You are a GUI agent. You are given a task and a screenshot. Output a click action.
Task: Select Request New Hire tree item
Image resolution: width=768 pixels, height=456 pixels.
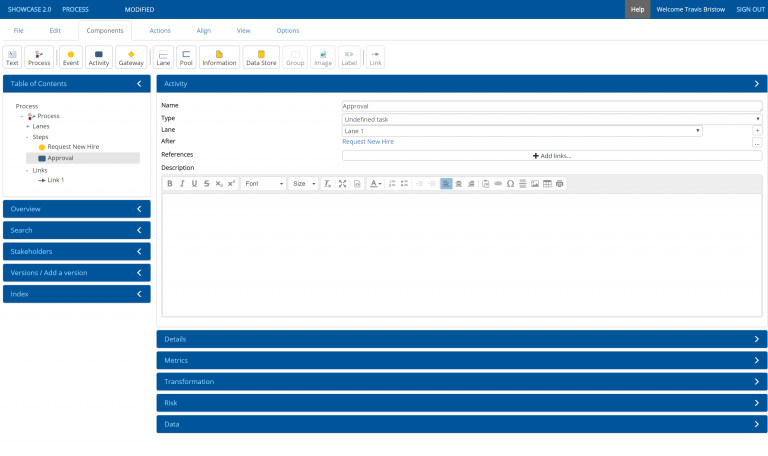coord(73,147)
